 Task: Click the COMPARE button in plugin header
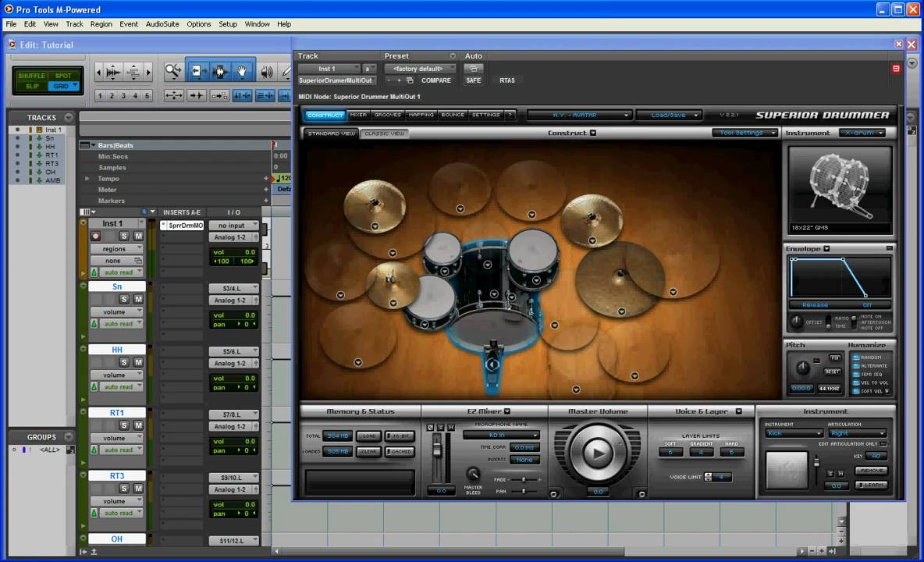click(436, 80)
